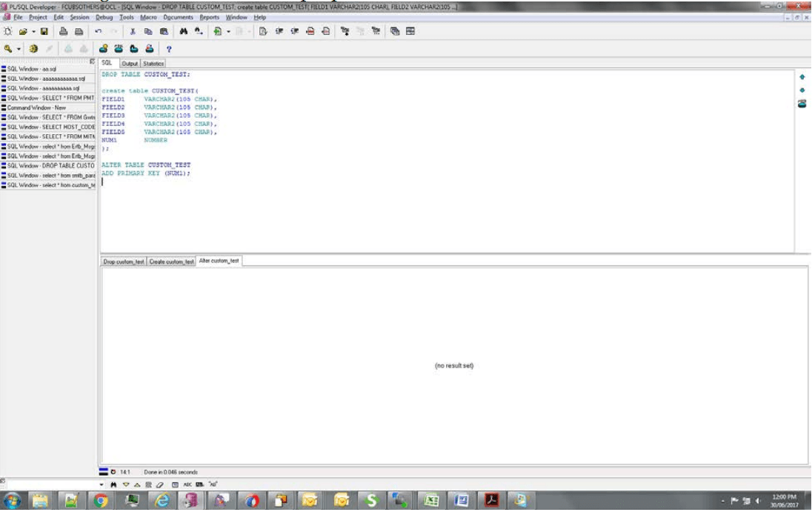The height and width of the screenshot is (512, 812).
Task: Open the Session menu
Action: click(79, 17)
